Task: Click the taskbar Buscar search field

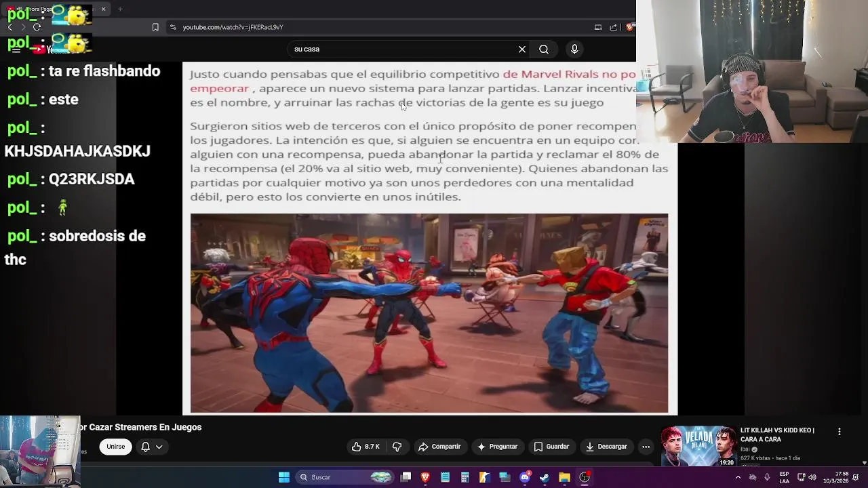Action: tap(346, 477)
